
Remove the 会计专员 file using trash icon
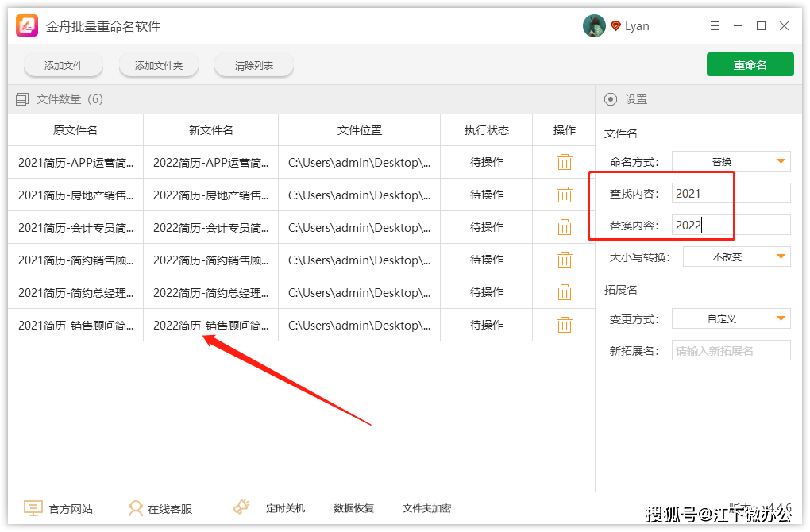coord(565,227)
